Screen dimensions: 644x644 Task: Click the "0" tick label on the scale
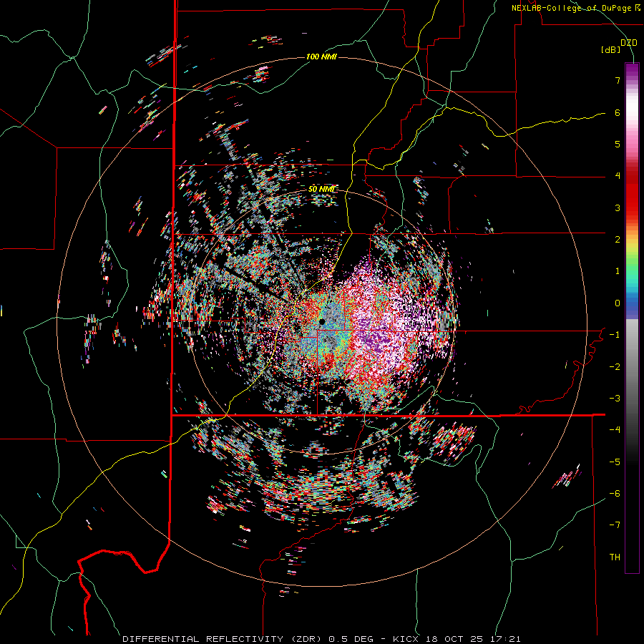(618, 303)
